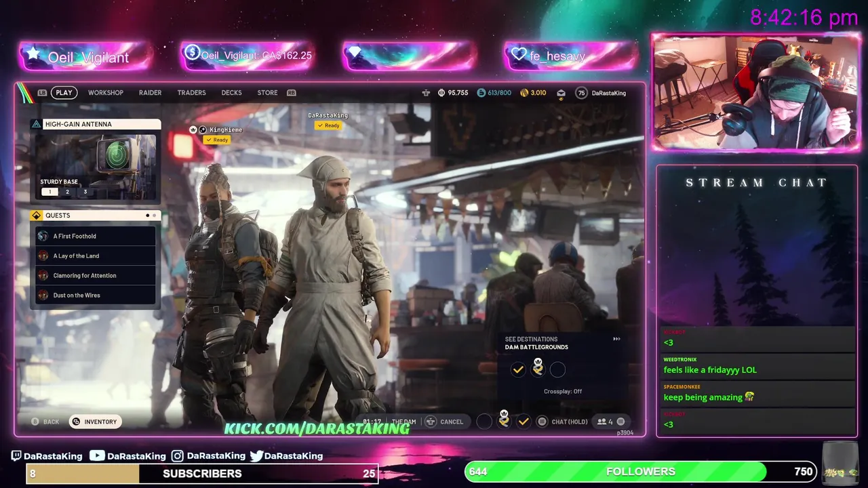The height and width of the screenshot is (488, 868).
Task: Switch quest page using the header dots
Action: tap(151, 216)
